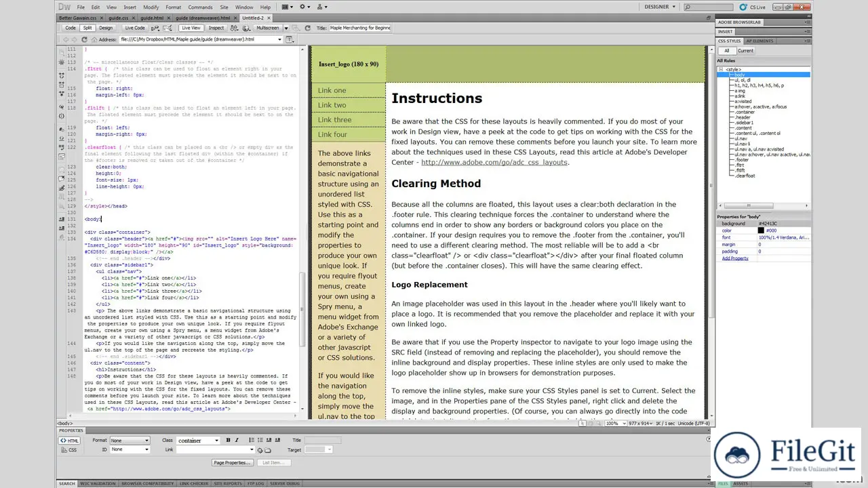Open the Extend Dreamweaver gear menu
This screenshot has width=868, height=488.
coord(304,7)
